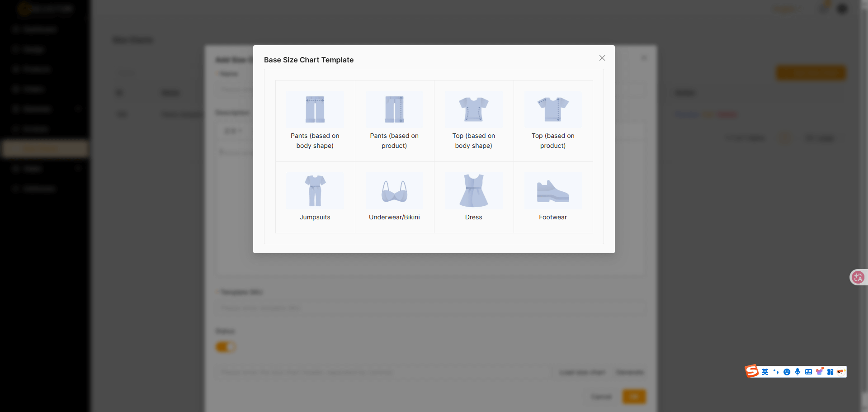Start voice input with the microphone icon
868x412 pixels.
coord(797,372)
